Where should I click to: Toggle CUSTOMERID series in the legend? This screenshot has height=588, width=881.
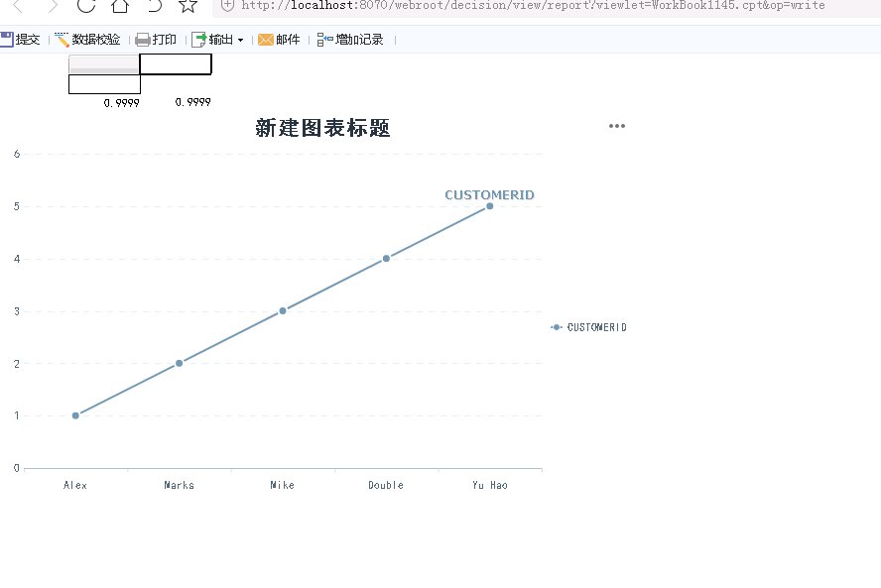589,327
